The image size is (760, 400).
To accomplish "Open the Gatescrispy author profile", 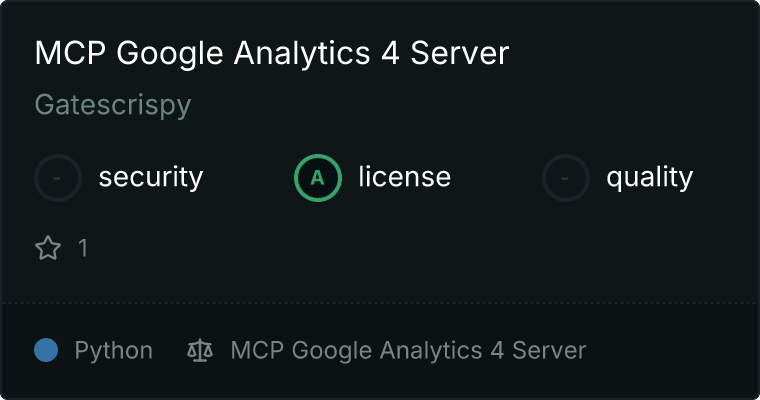I will [x=113, y=106].
